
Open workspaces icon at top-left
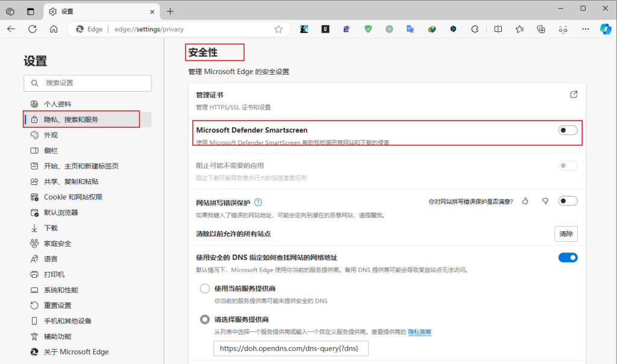10,12
